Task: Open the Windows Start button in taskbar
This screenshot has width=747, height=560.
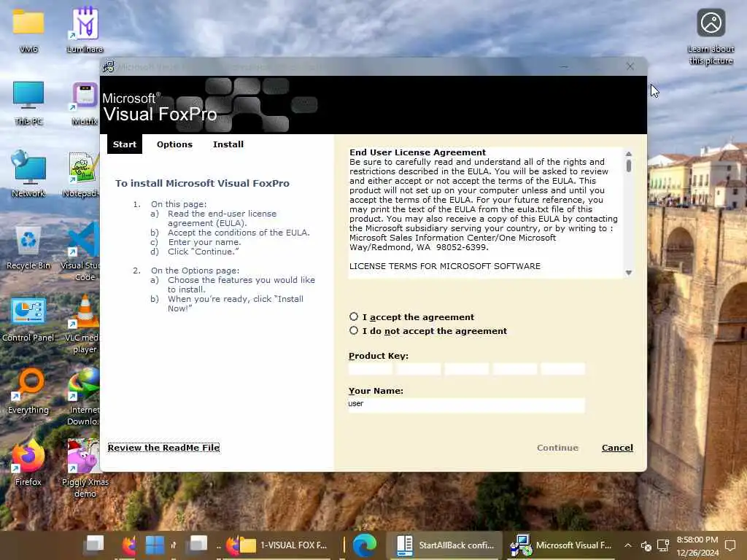Action: point(155,545)
